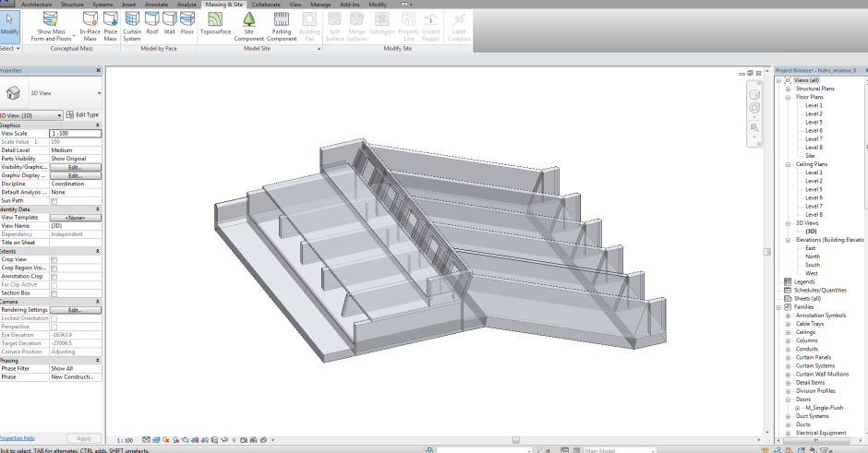Expand the Curtain Panels family node

click(788, 357)
